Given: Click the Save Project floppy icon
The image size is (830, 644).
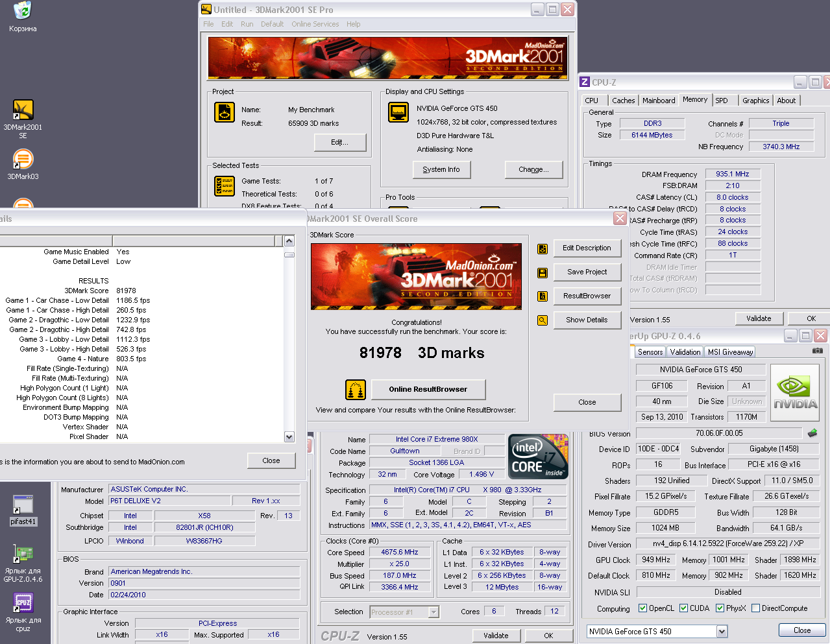Looking at the screenshot, I should click(543, 272).
